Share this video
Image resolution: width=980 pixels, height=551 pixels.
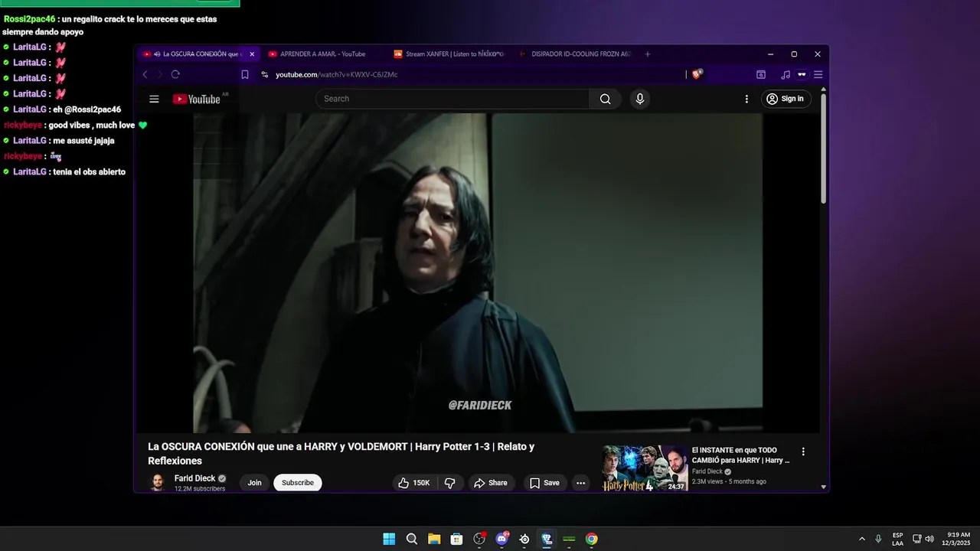(491, 483)
